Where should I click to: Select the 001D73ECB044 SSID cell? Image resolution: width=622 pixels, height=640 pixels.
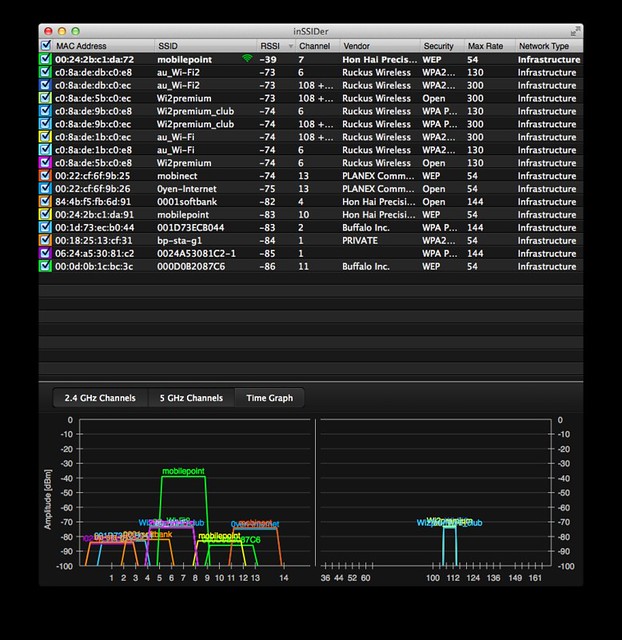point(191,227)
